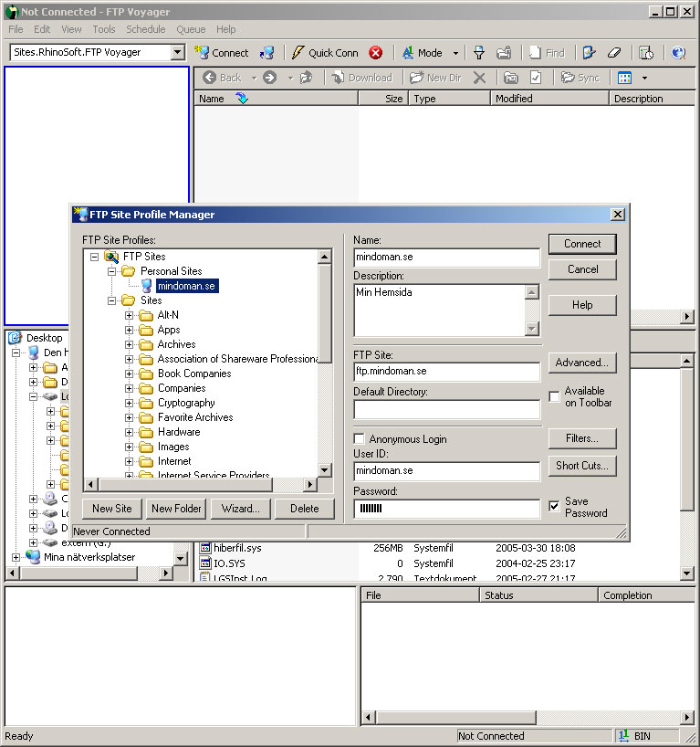
Task: Click the Sync folders icon
Action: click(568, 78)
